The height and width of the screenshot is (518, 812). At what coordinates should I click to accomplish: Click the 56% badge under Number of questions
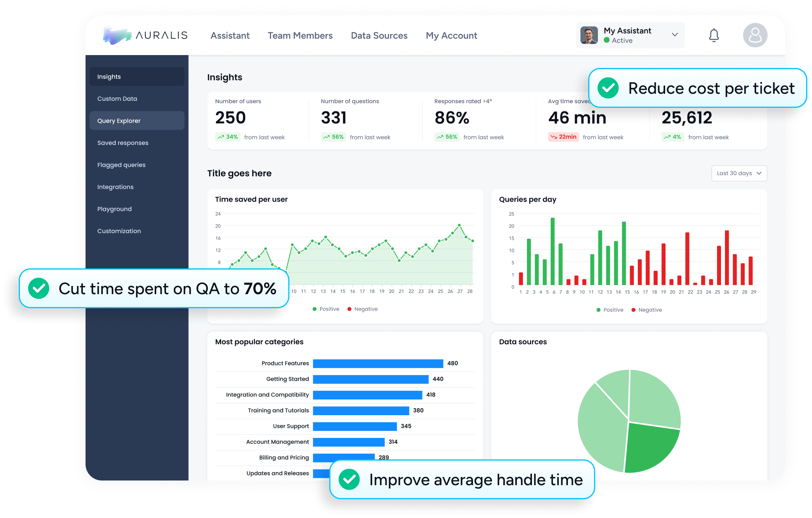click(x=333, y=137)
